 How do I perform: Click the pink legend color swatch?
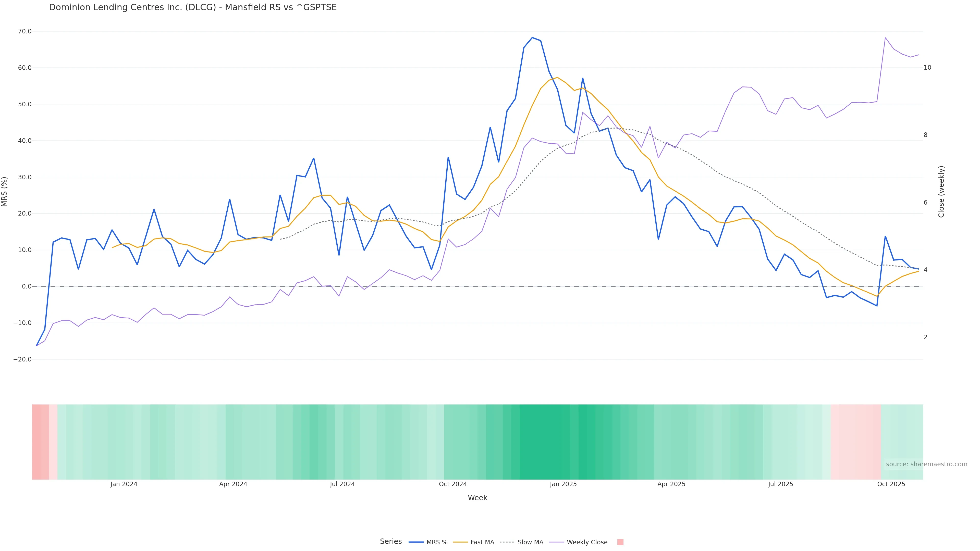pyautogui.click(x=620, y=542)
